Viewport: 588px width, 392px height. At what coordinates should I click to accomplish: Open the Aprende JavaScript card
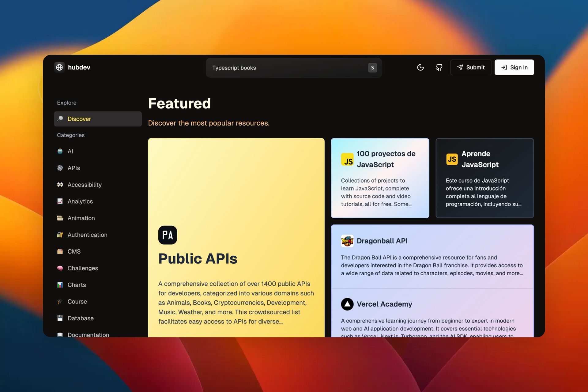click(x=484, y=178)
